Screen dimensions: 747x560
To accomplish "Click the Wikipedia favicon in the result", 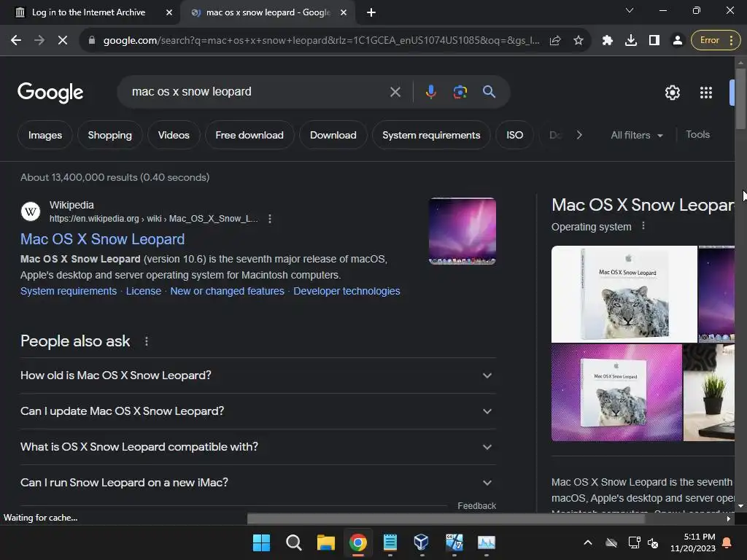I will pyautogui.click(x=31, y=211).
